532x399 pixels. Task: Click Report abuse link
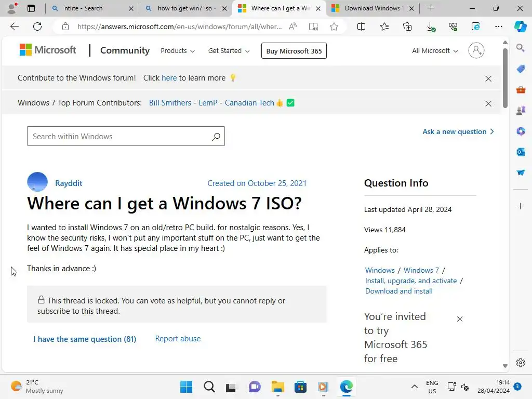(178, 339)
